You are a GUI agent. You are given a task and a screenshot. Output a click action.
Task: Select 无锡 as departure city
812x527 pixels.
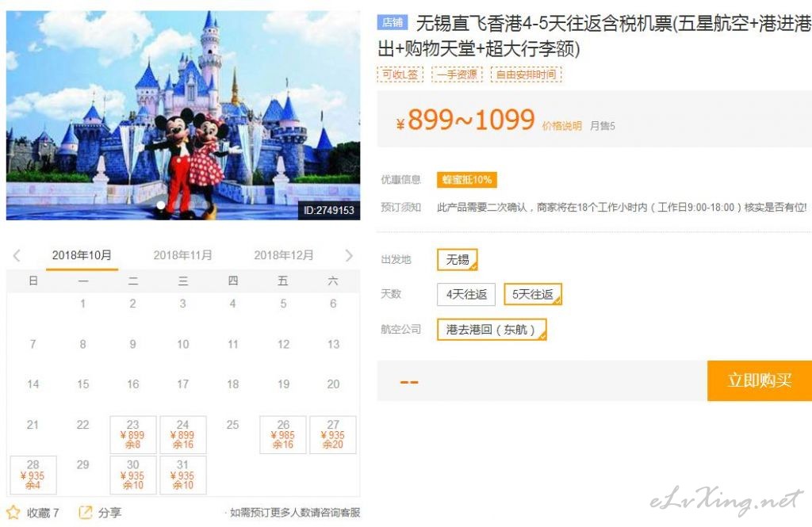click(x=458, y=259)
